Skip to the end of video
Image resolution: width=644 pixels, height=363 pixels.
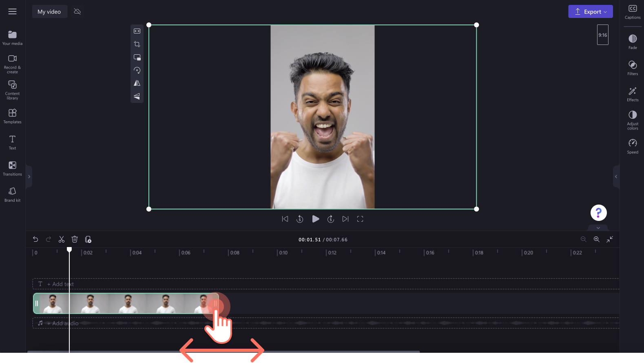click(345, 219)
